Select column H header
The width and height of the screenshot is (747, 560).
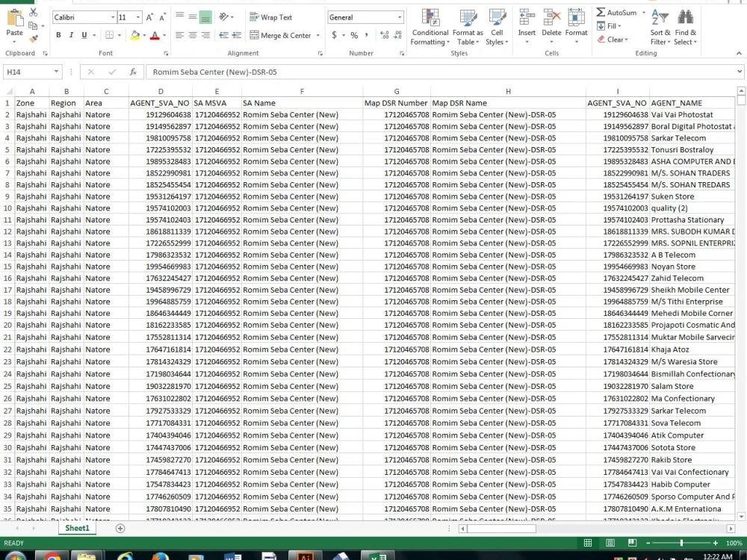click(x=508, y=91)
